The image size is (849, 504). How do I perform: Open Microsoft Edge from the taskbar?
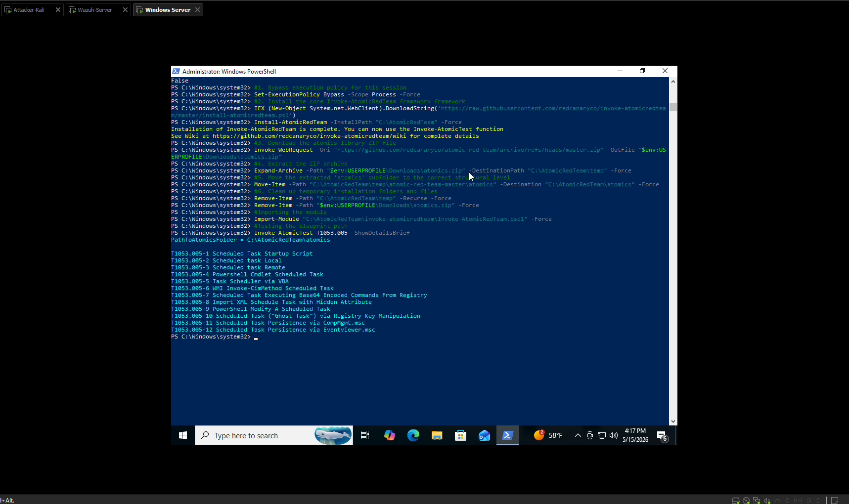[413, 435]
